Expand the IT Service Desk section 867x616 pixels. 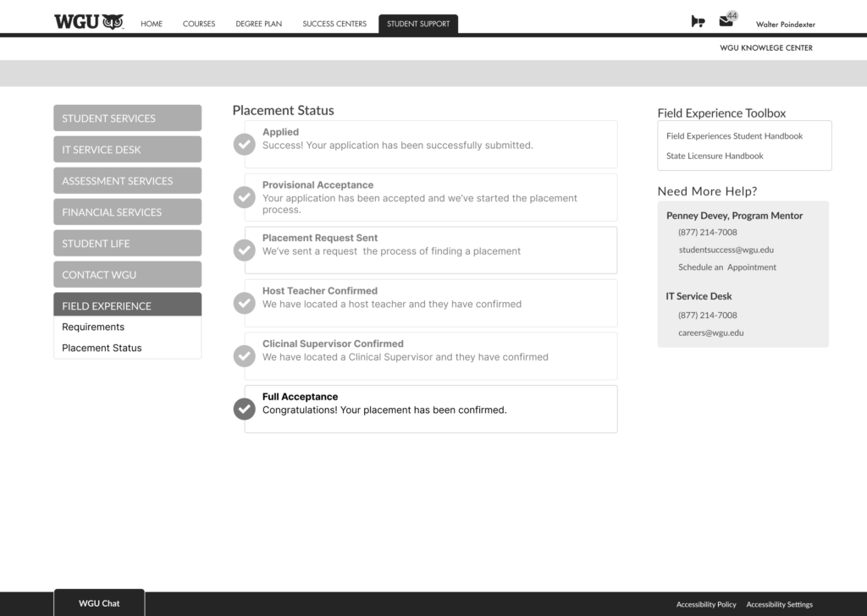point(127,150)
